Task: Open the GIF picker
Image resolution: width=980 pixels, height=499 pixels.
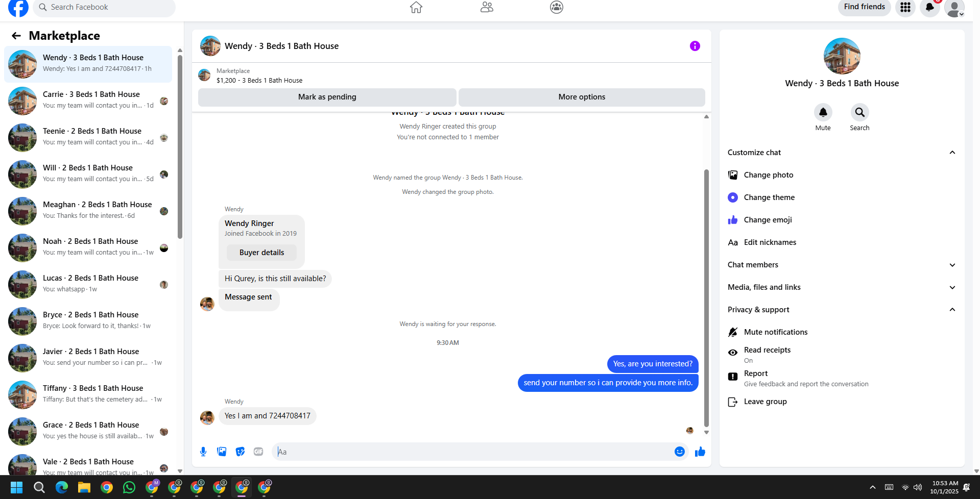Action: (x=258, y=452)
